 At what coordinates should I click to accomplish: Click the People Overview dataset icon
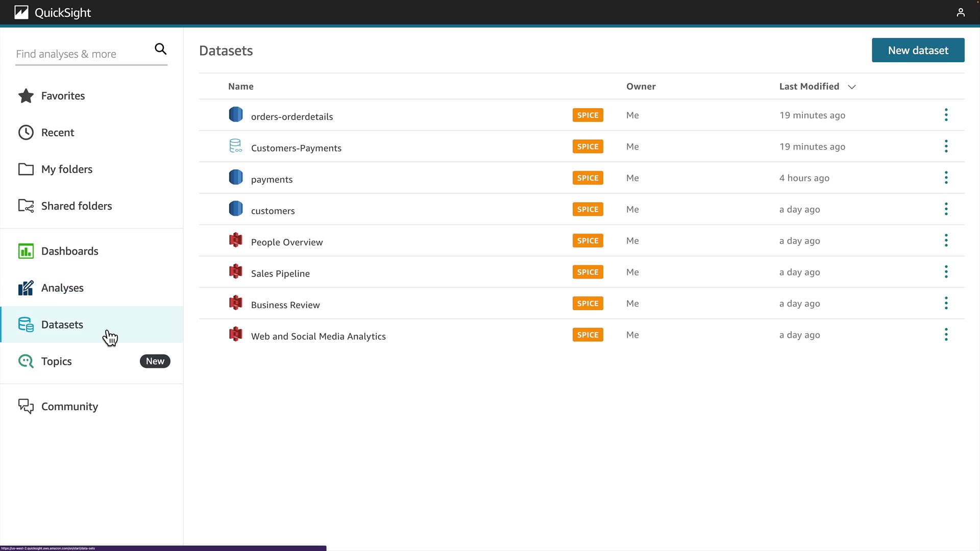click(235, 240)
